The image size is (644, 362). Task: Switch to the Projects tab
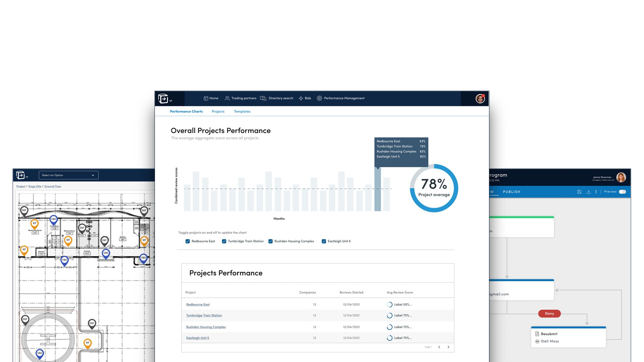[218, 112]
